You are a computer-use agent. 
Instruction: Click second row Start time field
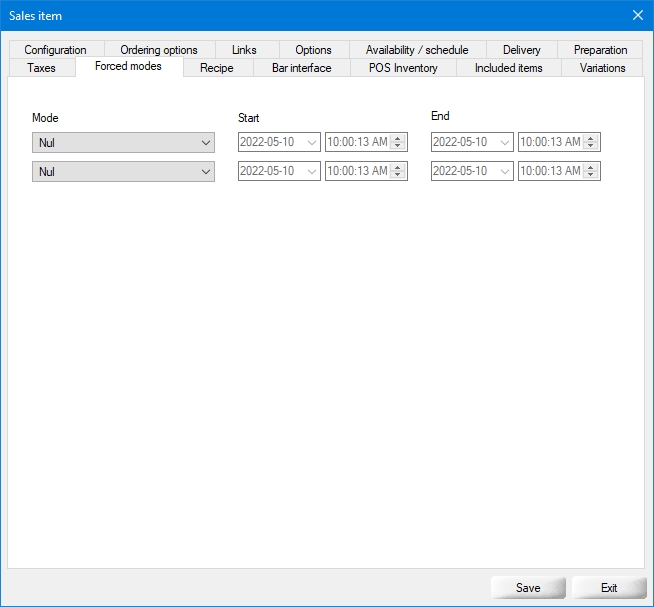pos(357,172)
